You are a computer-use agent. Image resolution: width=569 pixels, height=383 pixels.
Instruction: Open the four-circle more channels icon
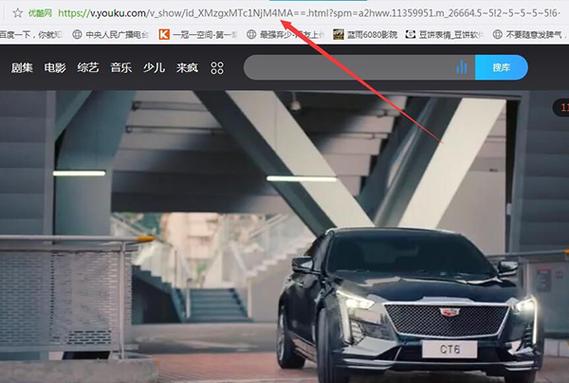click(217, 68)
